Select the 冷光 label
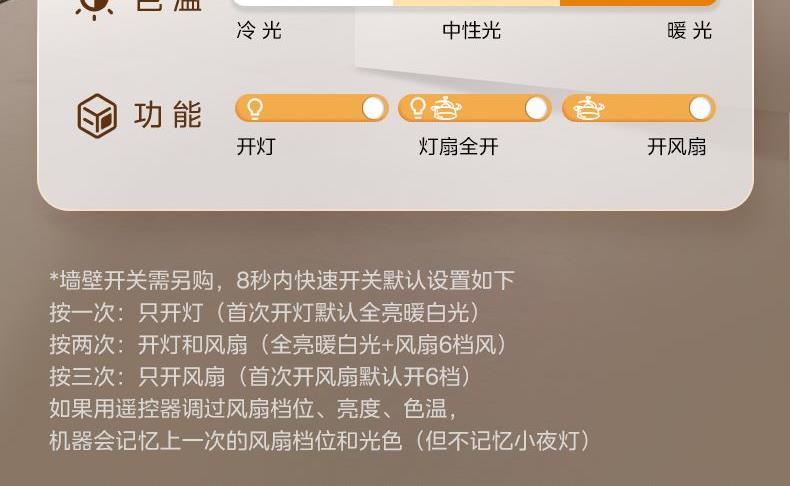 point(259,31)
